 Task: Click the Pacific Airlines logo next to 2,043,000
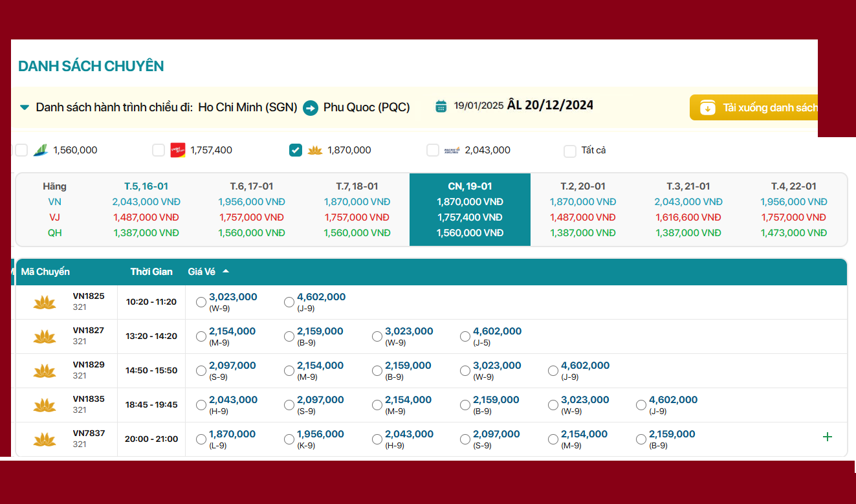(x=452, y=150)
